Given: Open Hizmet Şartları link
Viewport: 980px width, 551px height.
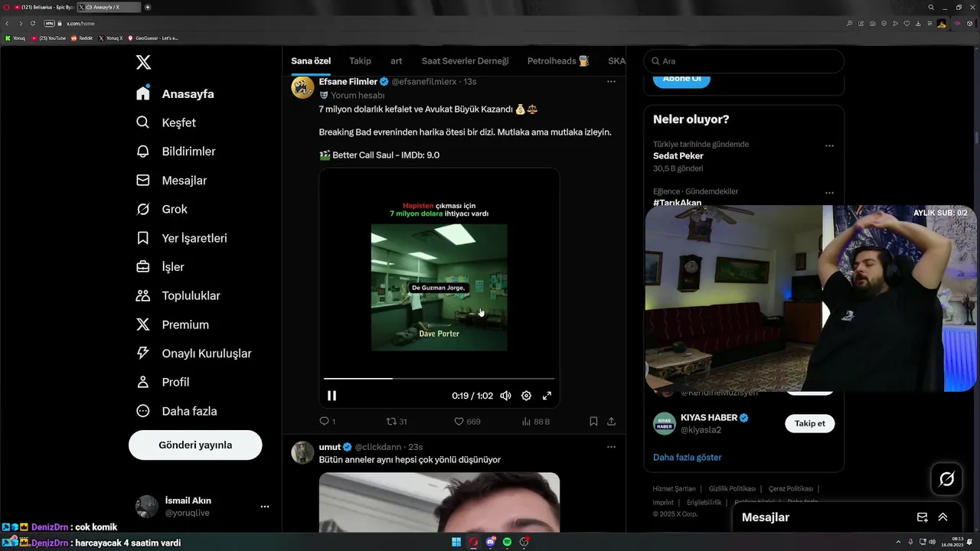Looking at the screenshot, I should pyautogui.click(x=675, y=489).
